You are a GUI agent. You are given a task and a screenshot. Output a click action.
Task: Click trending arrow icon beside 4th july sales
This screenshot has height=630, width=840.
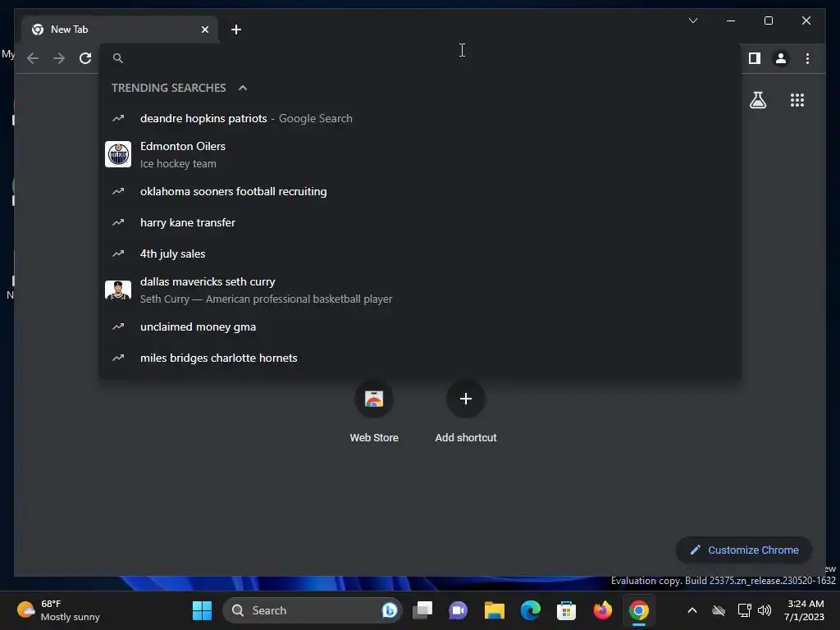[x=118, y=253]
